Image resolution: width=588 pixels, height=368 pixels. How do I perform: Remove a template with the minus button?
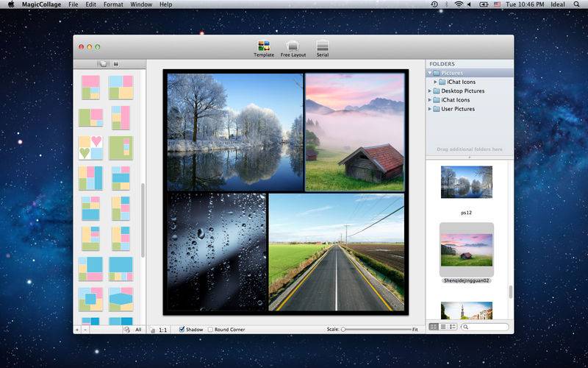(x=85, y=330)
